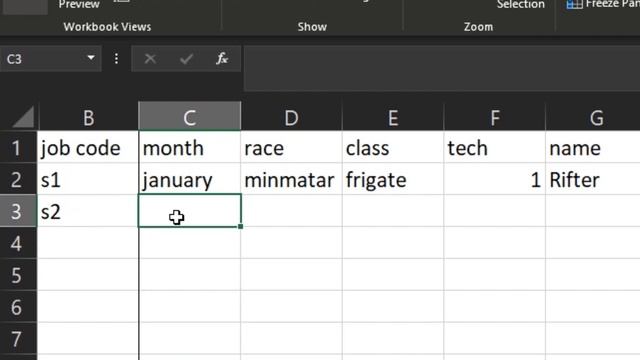
Task: Select row 4 header
Action: (x=18, y=243)
